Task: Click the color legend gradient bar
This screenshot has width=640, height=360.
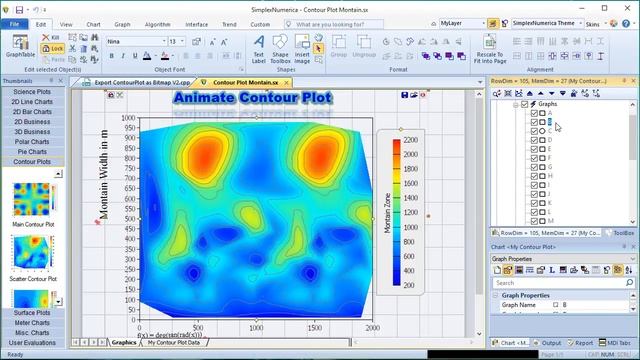Action: pos(396,212)
